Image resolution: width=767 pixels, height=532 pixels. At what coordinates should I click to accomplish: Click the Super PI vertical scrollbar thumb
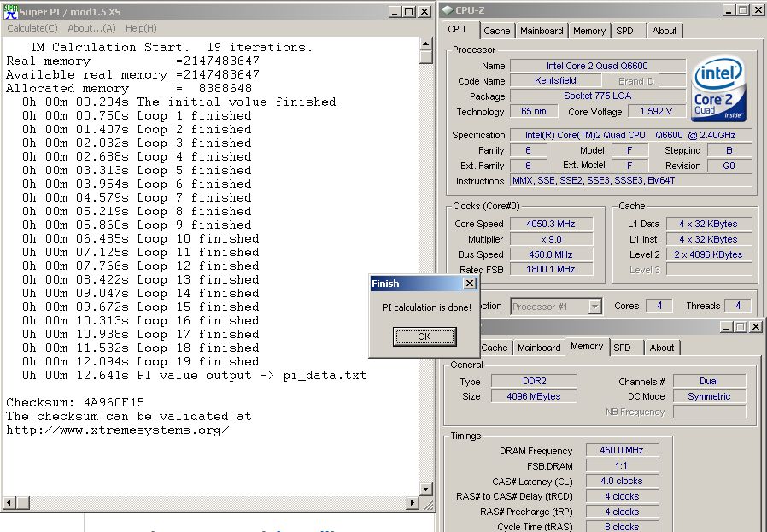point(425,57)
